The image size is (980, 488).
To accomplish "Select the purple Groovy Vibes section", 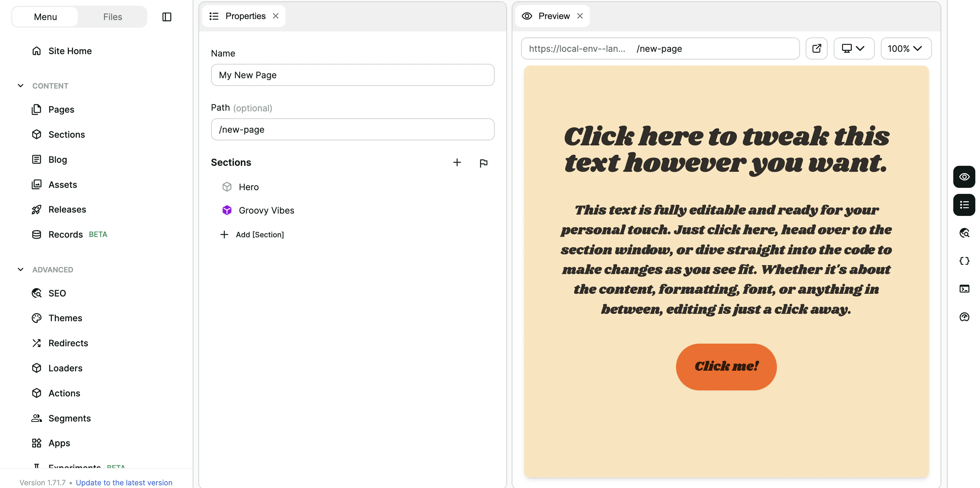I will point(266,210).
